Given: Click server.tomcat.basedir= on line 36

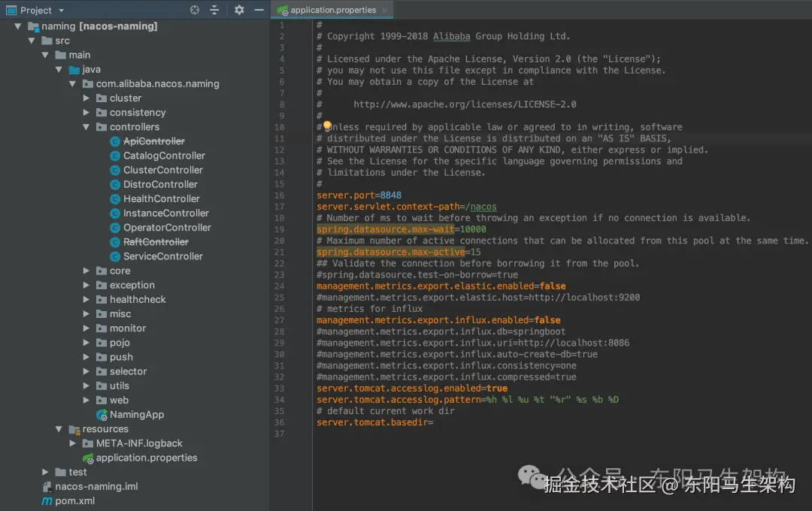Looking at the screenshot, I should tap(375, 422).
